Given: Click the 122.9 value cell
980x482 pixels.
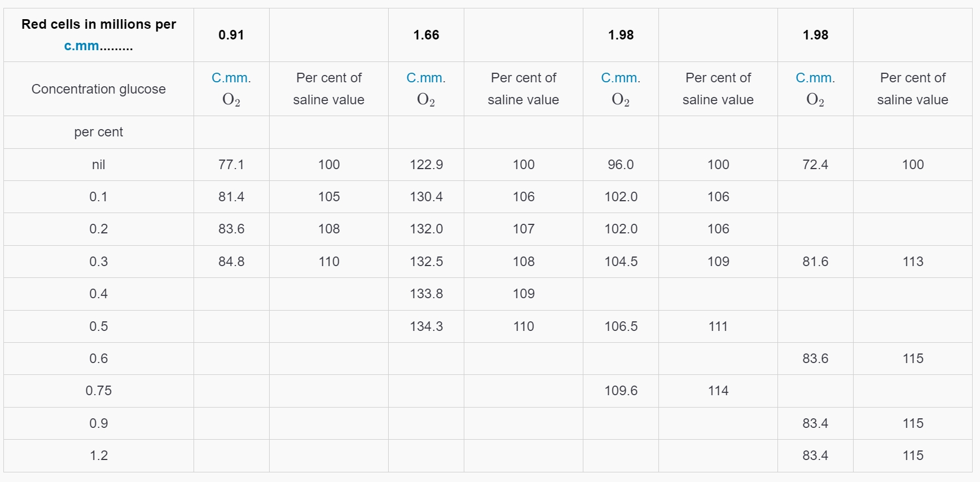Looking at the screenshot, I should 426,165.
